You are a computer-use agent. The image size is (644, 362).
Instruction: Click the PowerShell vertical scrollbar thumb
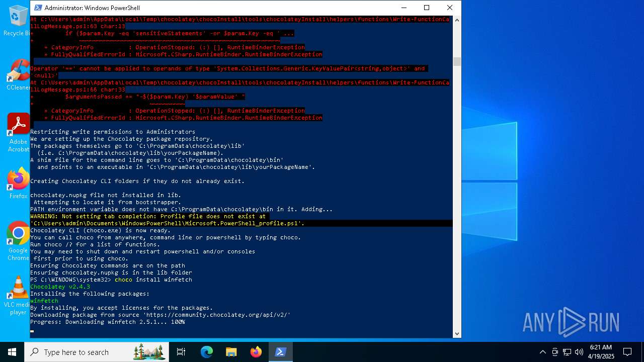[x=457, y=61]
